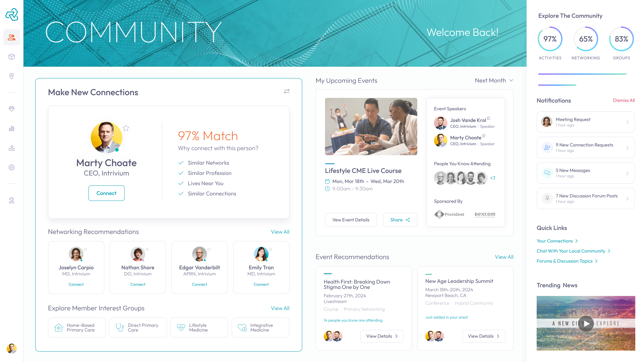Click the network/connections sidebar icon
644x362 pixels.
12,37
